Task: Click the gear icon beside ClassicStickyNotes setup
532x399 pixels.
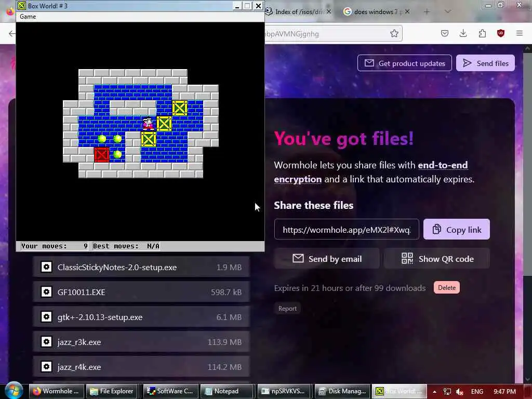Action: click(x=46, y=267)
